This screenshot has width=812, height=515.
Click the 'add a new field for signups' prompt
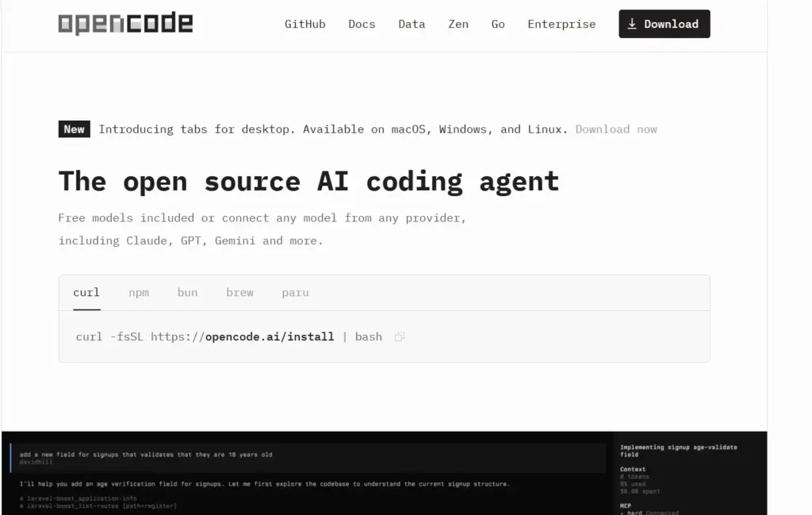tap(146, 455)
